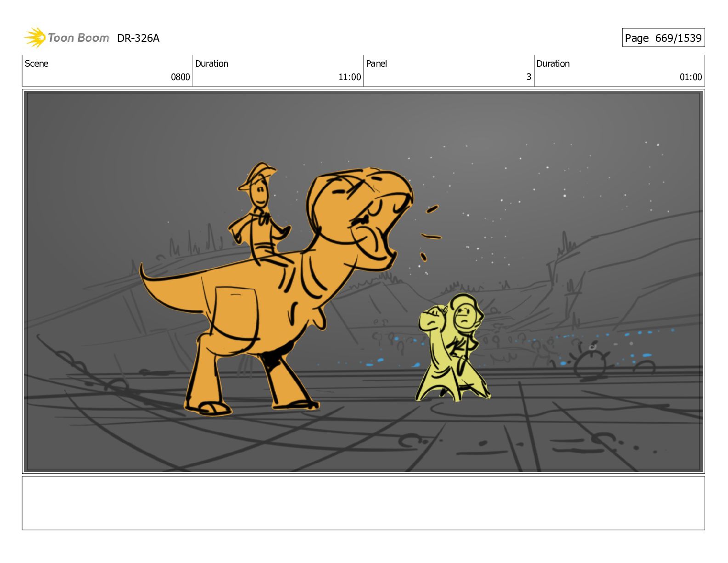Click the Toon Boom starburst logo icon
Image resolution: width=728 pixels, height=563 pixels.
35,37
